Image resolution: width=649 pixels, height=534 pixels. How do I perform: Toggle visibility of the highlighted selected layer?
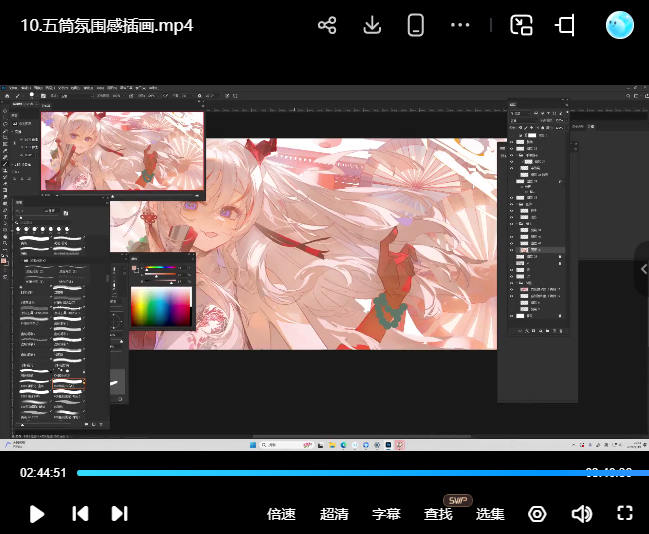(x=512, y=250)
